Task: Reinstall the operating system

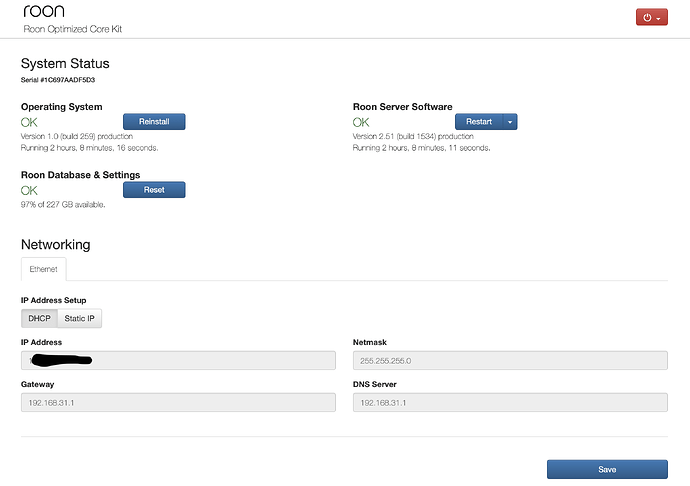Action: pos(154,121)
